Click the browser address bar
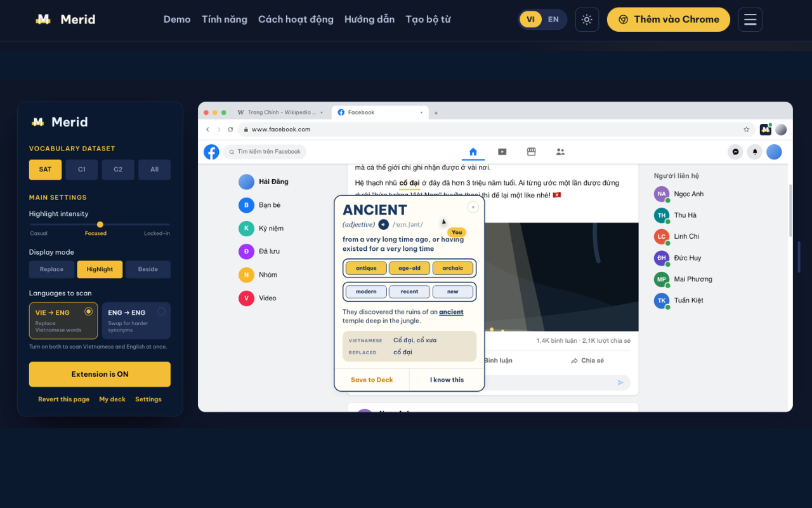The image size is (812, 508). point(497,130)
